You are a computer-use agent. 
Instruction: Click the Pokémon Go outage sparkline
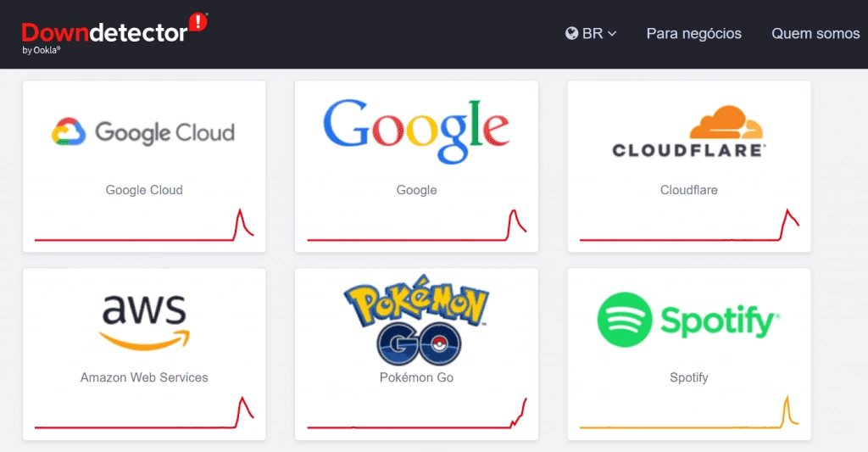point(417,413)
